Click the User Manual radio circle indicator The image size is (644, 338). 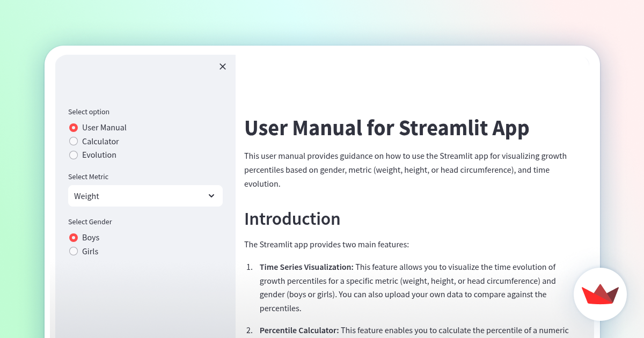coord(74,128)
